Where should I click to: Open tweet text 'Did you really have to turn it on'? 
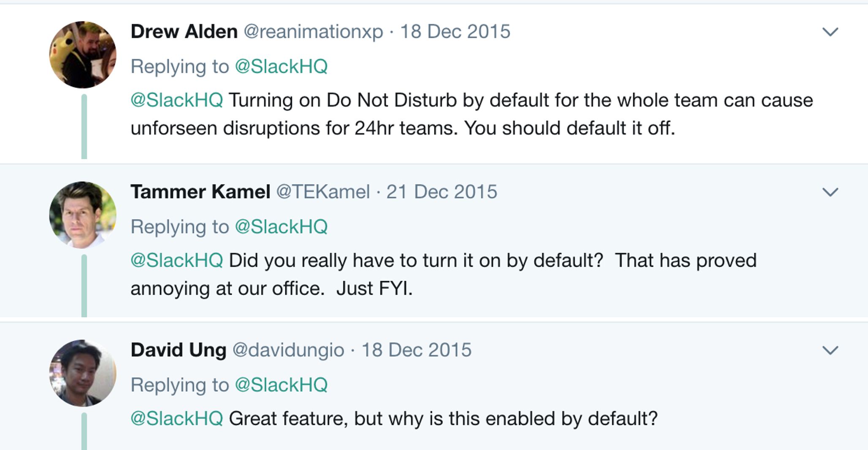pos(443,274)
